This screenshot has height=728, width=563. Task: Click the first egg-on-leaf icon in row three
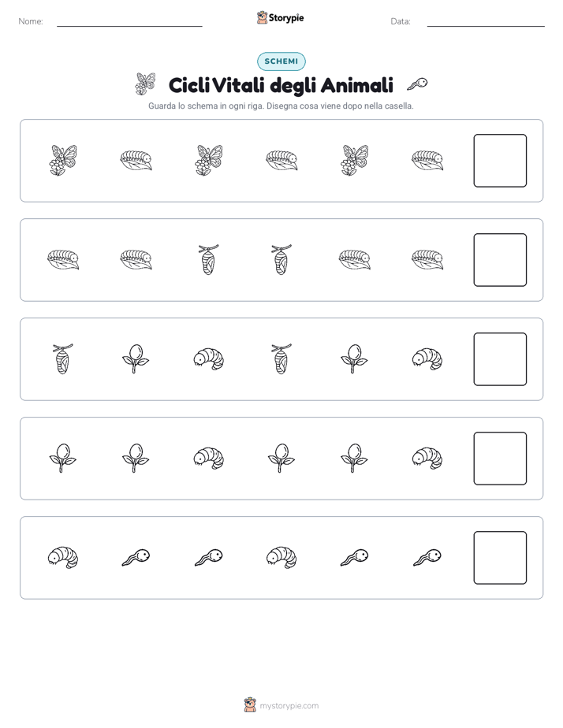point(135,358)
